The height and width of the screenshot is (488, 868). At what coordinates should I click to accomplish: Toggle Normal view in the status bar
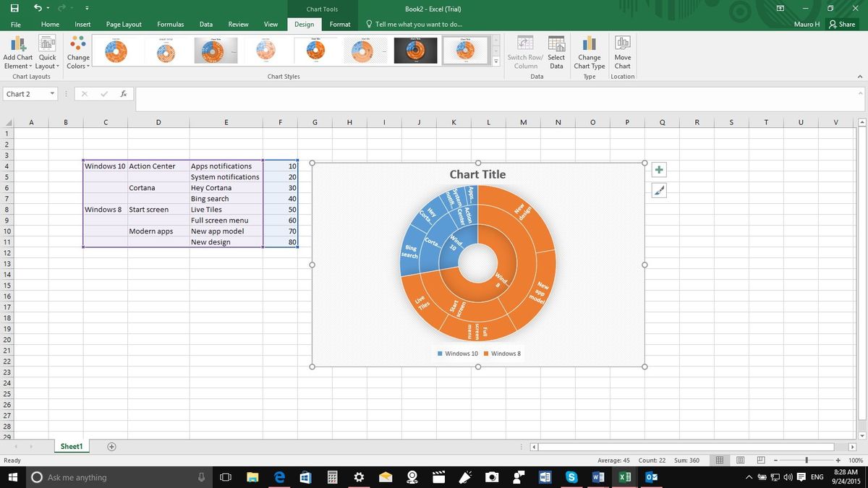(x=720, y=460)
